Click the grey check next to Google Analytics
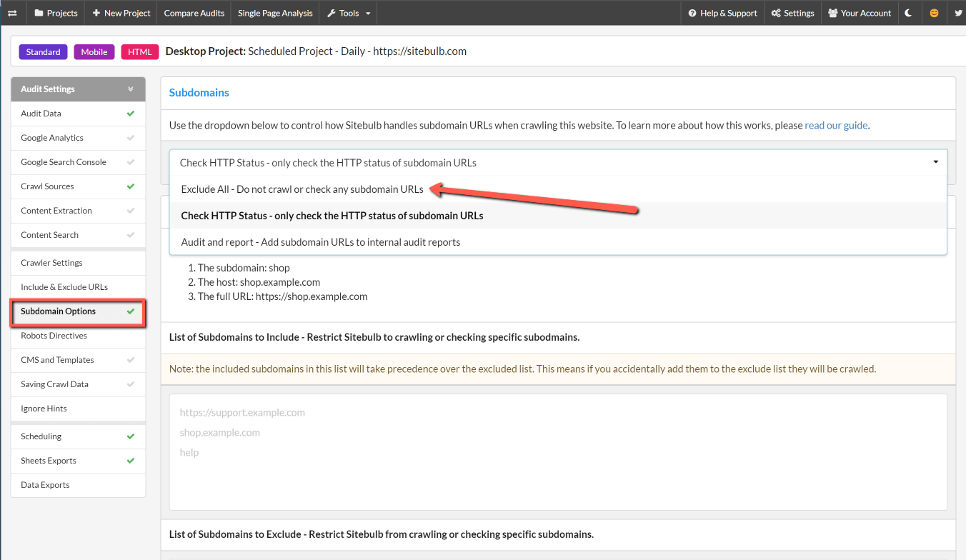This screenshot has width=966, height=560. 130,138
